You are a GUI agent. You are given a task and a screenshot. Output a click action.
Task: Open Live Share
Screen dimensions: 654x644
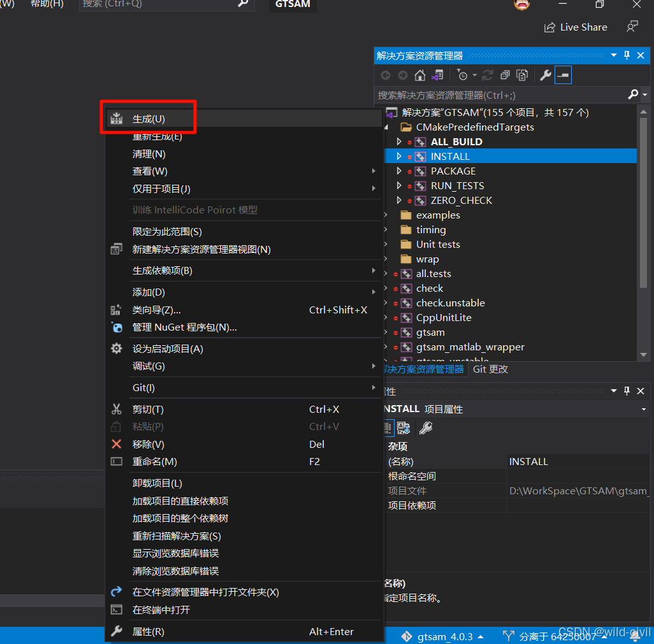tap(576, 27)
